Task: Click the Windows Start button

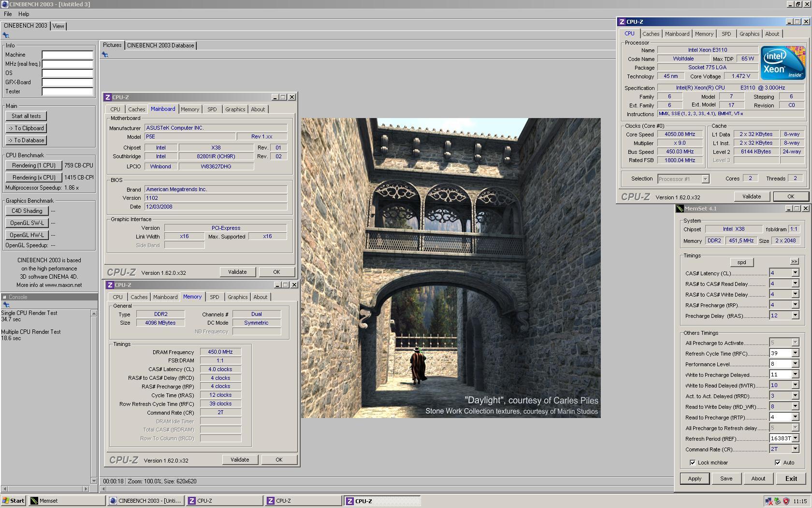Action: pyautogui.click(x=14, y=501)
